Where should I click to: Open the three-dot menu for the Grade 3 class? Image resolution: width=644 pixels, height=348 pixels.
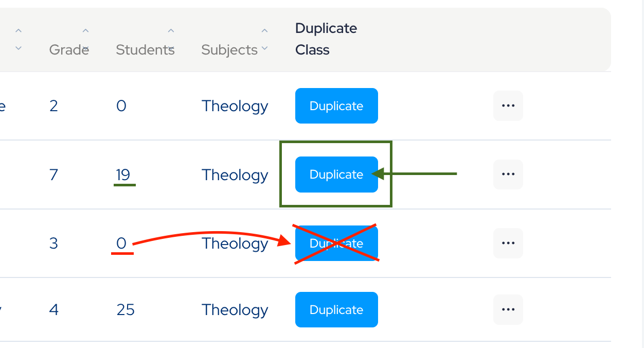point(508,243)
